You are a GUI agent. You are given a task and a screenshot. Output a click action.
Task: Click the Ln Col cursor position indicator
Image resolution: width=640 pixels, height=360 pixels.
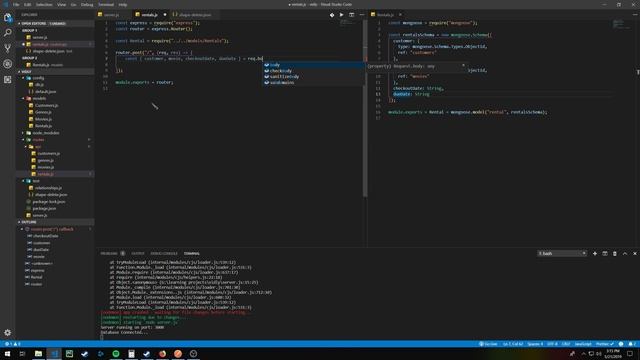(x=513, y=344)
